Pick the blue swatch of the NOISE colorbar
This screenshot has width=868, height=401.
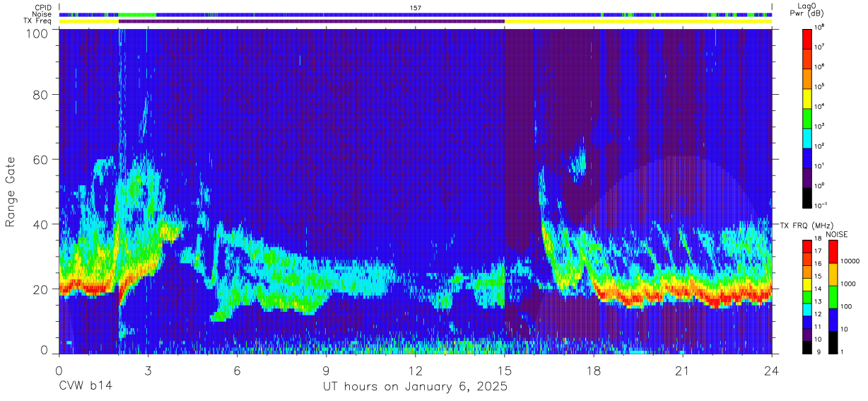click(x=834, y=318)
